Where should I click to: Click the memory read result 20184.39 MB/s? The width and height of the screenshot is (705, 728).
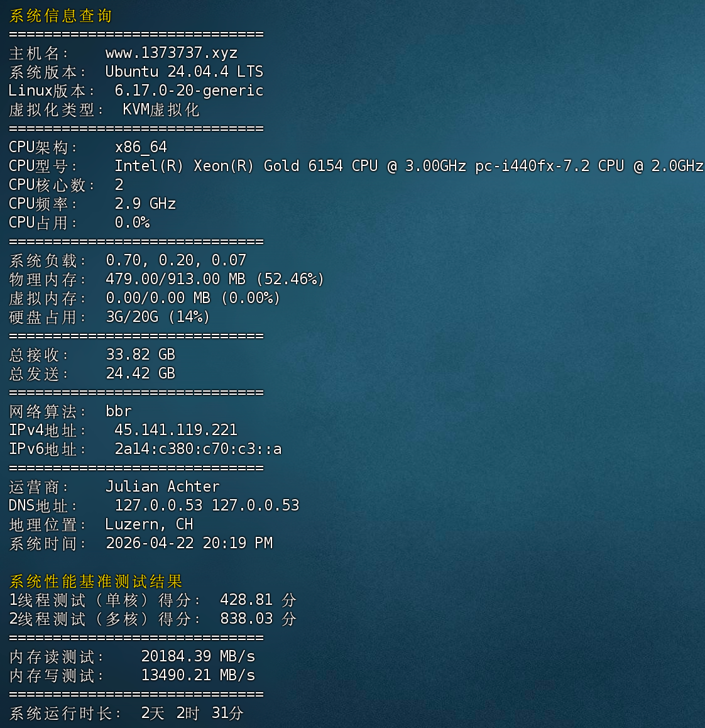point(198,656)
